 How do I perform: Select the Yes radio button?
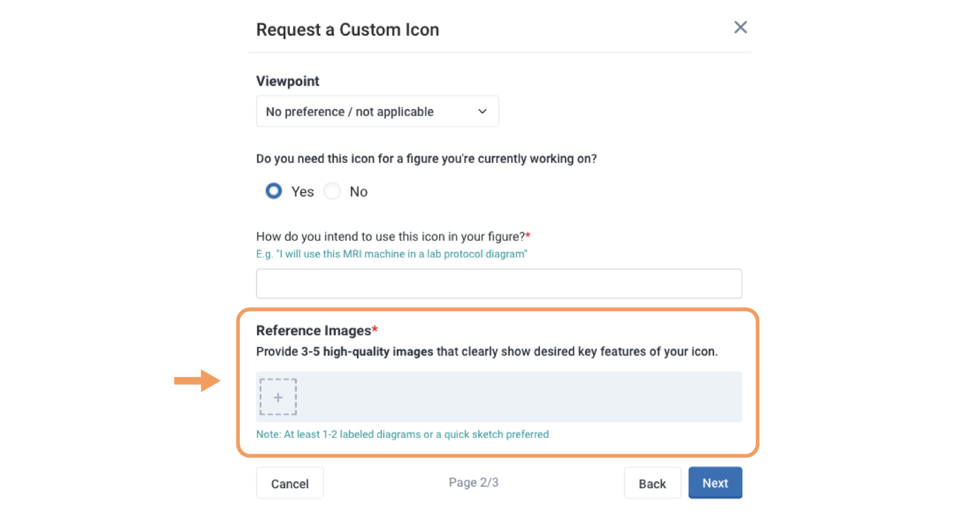coord(273,191)
